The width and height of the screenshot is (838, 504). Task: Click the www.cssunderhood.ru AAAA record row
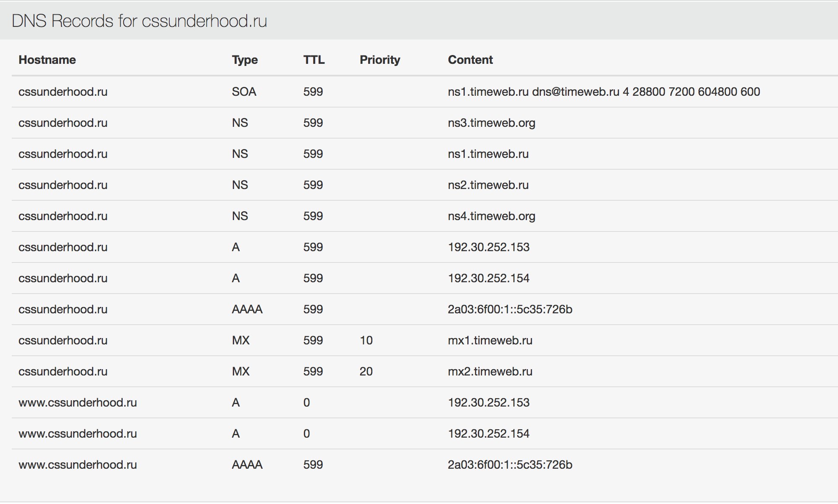point(424,465)
